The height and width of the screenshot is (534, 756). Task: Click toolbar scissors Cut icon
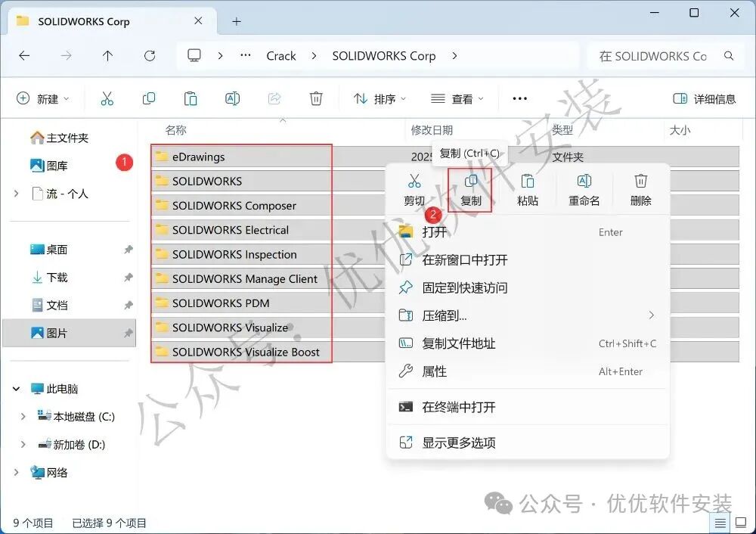[x=107, y=98]
